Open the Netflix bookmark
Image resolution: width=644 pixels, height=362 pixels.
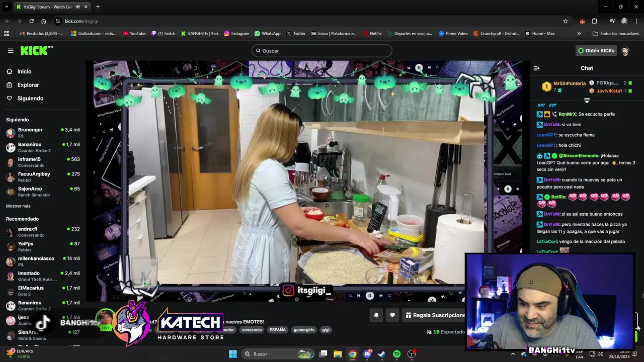coord(372,34)
